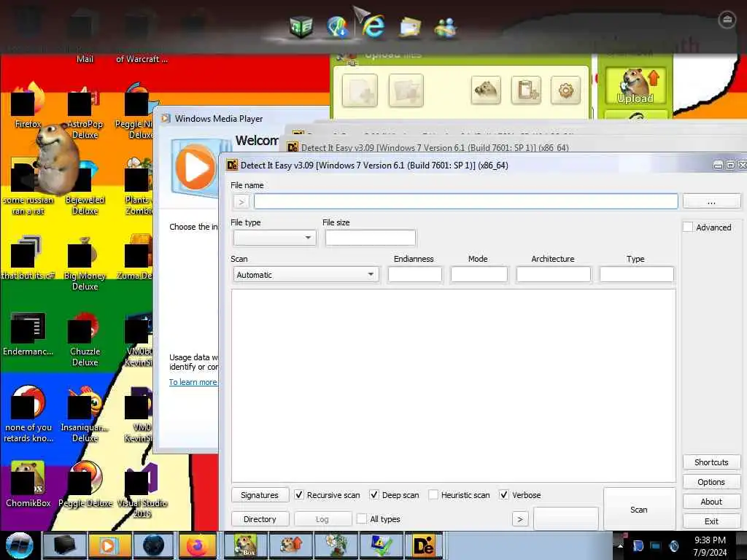Open the Peggle Deluxe desktop icon

point(85,485)
